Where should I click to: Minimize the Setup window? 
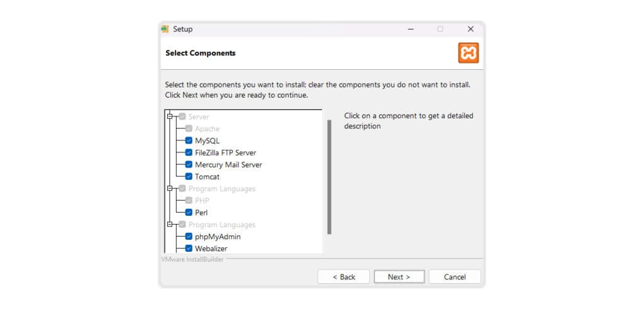411,29
